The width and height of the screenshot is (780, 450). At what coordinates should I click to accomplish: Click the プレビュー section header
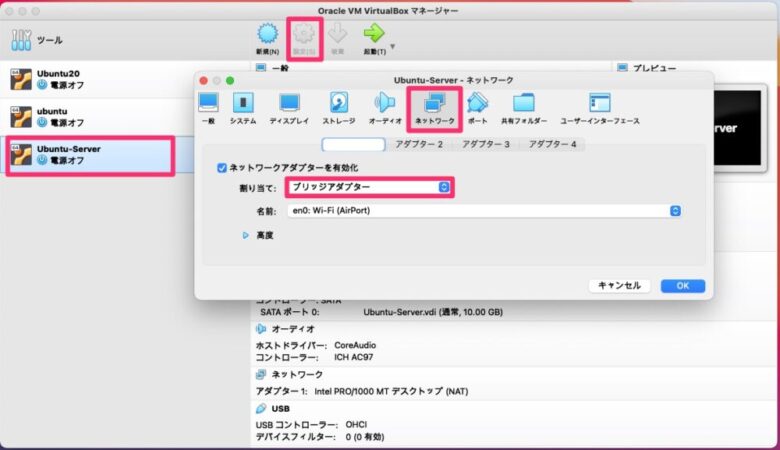click(654, 68)
